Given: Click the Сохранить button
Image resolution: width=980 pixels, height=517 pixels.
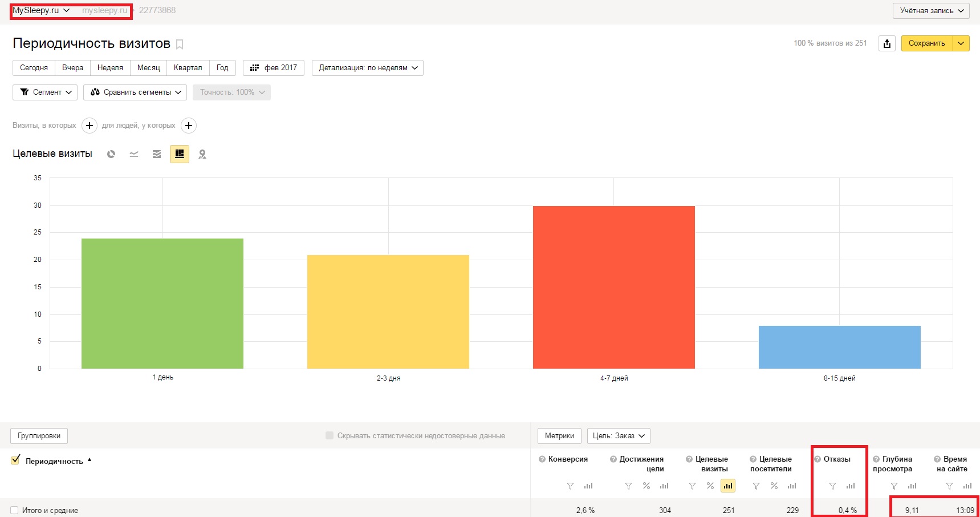Looking at the screenshot, I should point(927,43).
